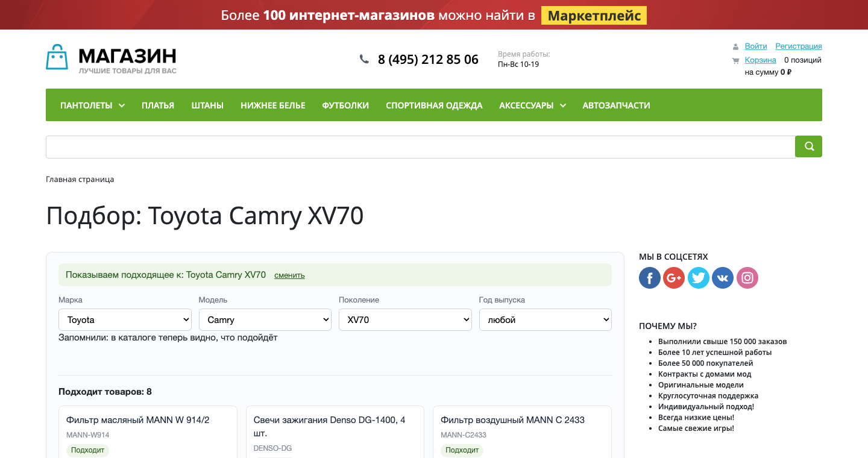Open the Модель dropdown showing Camry
The width and height of the screenshot is (868, 458).
[x=265, y=320]
